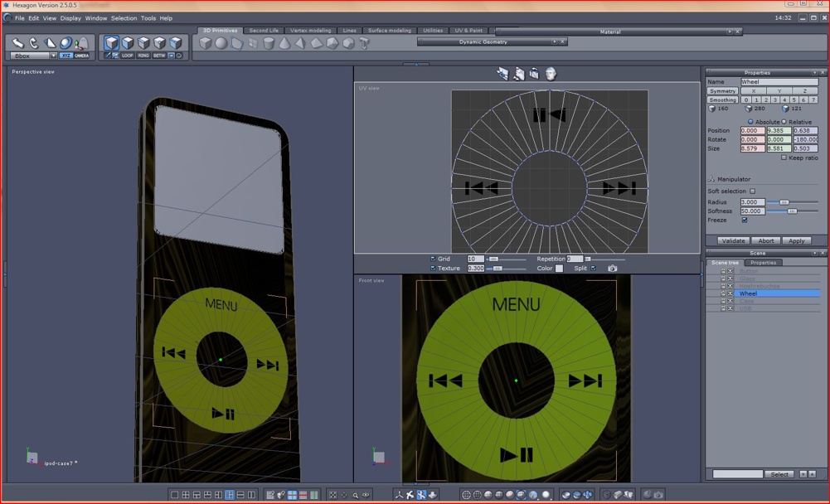Collapse the Properties panel arrow
Viewport: 830px width, 504px height.
pyautogui.click(x=814, y=72)
